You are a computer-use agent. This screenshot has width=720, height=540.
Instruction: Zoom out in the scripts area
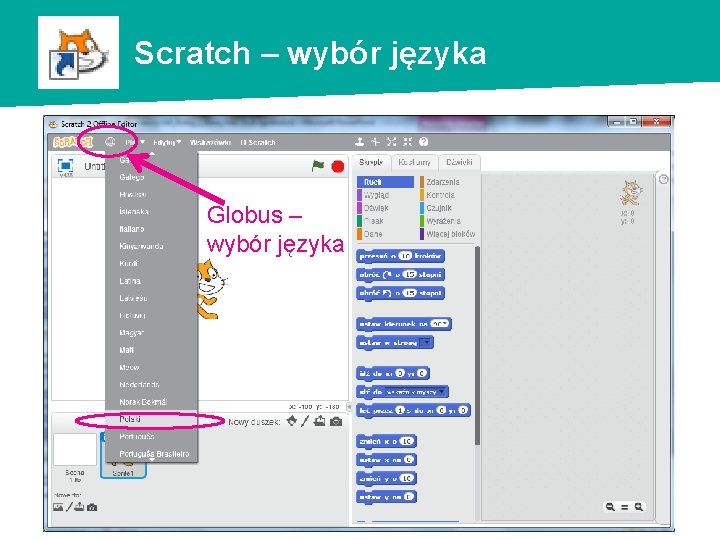pyautogui.click(x=610, y=507)
